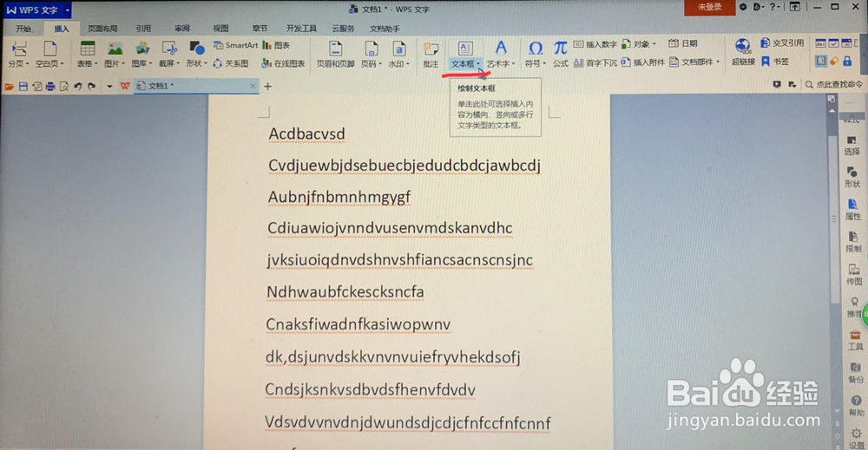Screen dimensions: 868x450
Task: Open 在线图表 online charts
Action: tap(284, 63)
